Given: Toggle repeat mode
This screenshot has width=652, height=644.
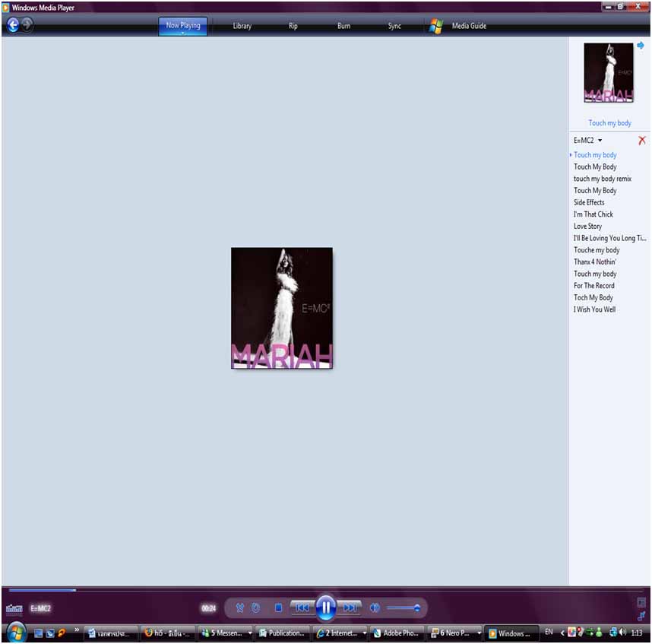Looking at the screenshot, I should click(x=256, y=608).
